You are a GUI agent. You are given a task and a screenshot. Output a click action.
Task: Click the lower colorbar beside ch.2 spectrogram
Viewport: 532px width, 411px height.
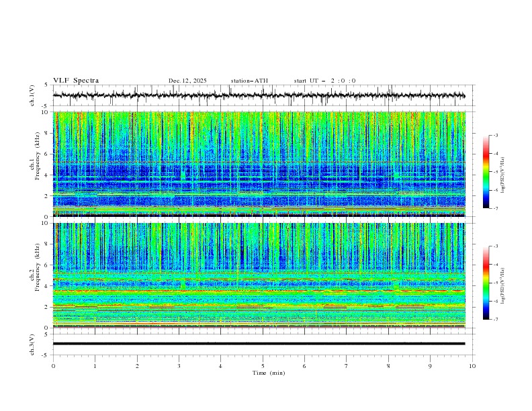(486, 283)
